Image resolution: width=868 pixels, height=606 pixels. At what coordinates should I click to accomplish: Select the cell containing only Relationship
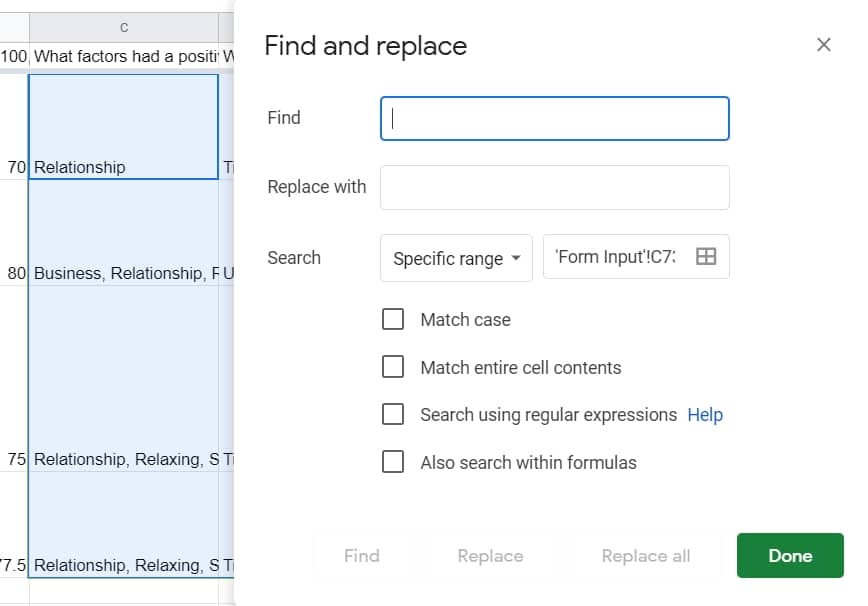click(123, 127)
